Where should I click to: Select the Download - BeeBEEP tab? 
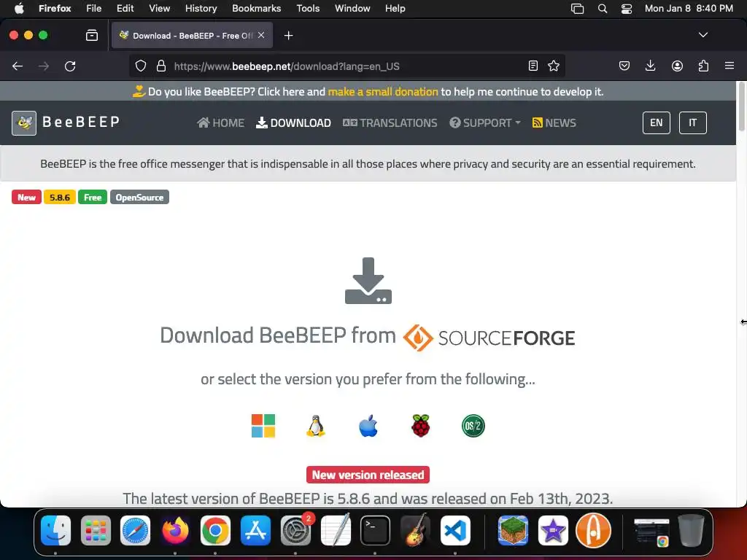click(x=192, y=35)
